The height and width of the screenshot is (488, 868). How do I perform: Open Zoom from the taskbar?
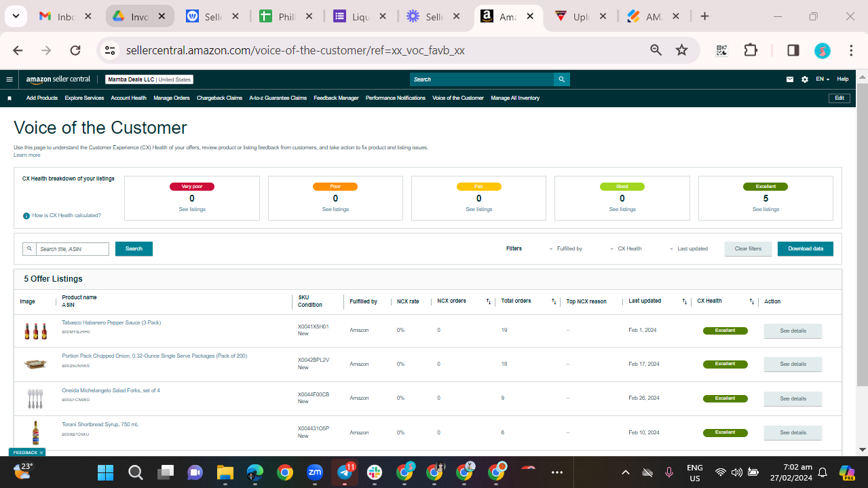315,472
